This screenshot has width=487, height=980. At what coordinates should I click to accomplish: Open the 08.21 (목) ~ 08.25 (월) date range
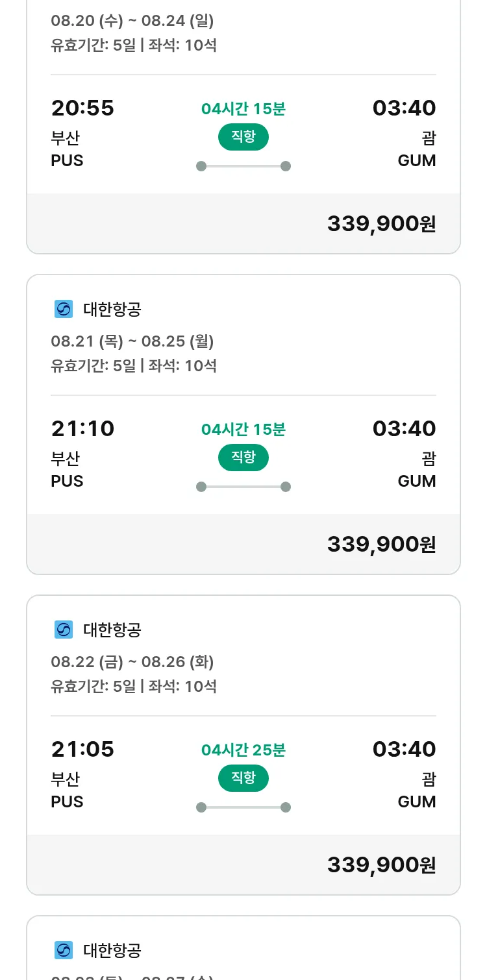tap(132, 341)
